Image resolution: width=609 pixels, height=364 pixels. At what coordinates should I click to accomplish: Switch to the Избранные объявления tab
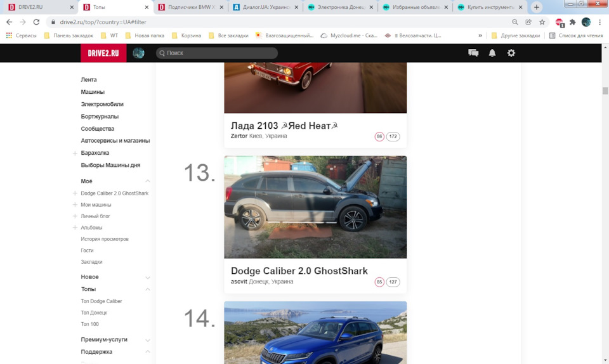(x=416, y=7)
